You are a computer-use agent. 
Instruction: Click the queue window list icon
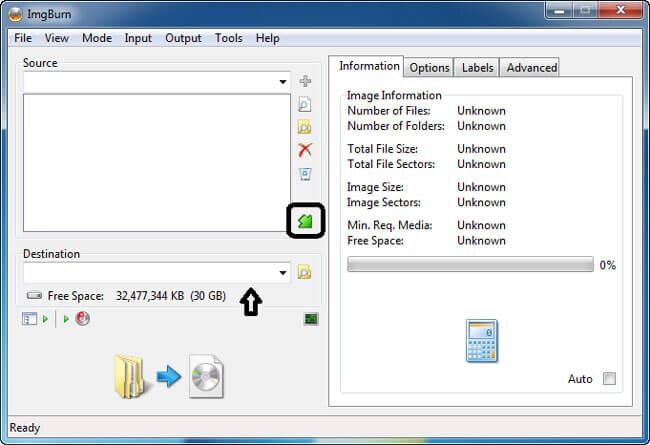click(29, 319)
